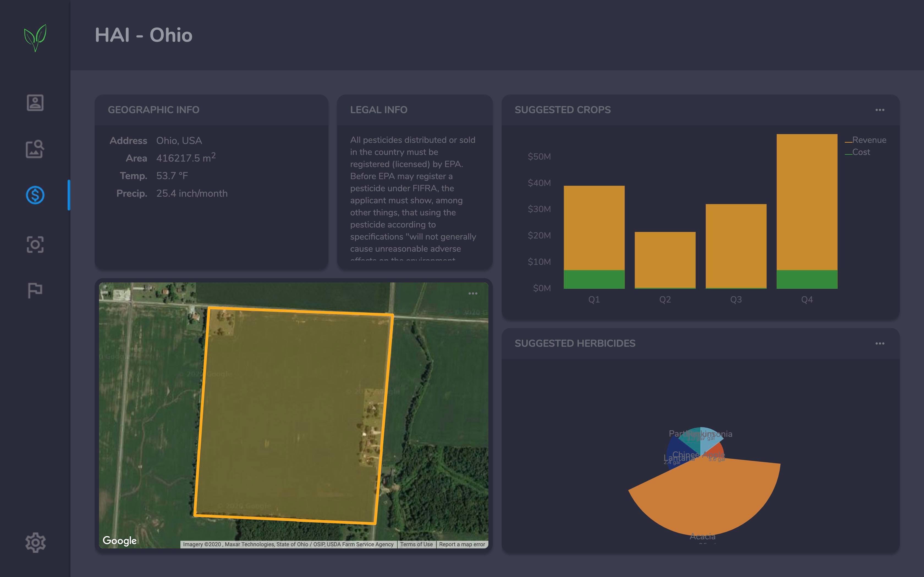This screenshot has width=924, height=577.
Task: Open the scan capture sidebar icon
Action: click(x=35, y=244)
